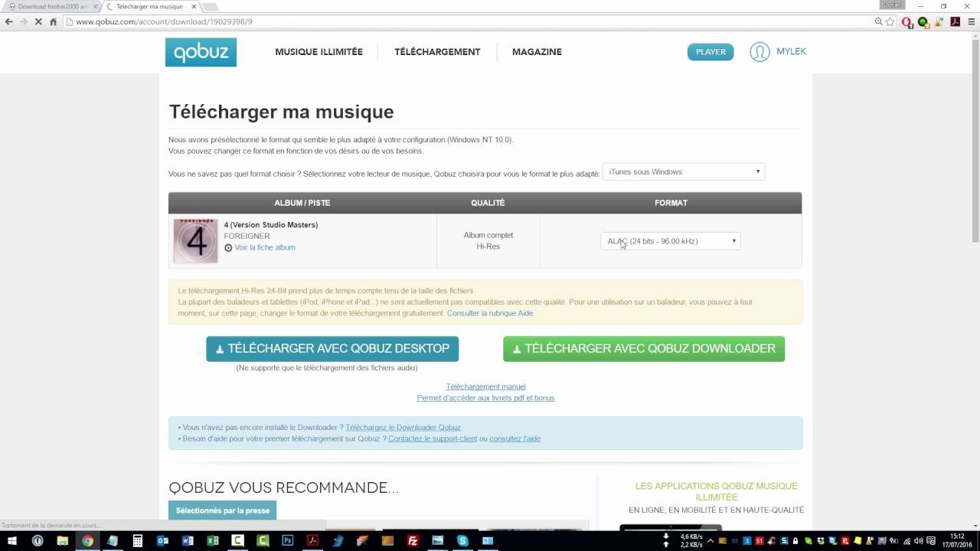Open the MUSIQUE ILLIMITÉE menu
The height and width of the screenshot is (551, 980).
tap(319, 52)
